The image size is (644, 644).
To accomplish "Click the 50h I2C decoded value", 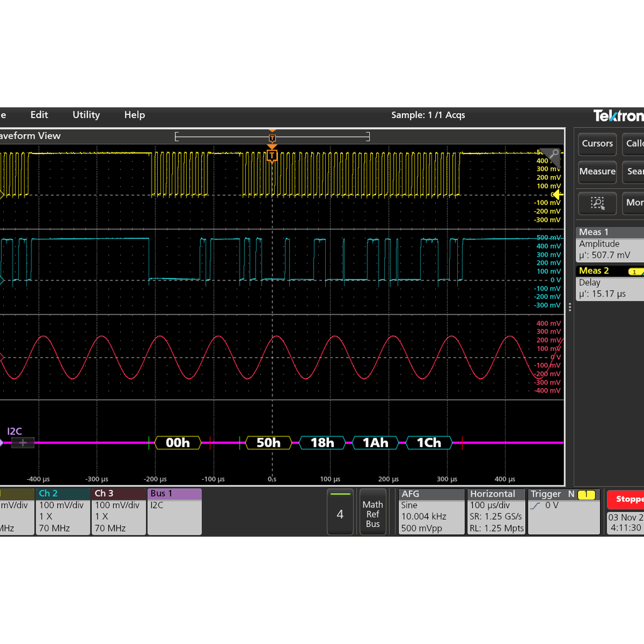I will [x=269, y=443].
